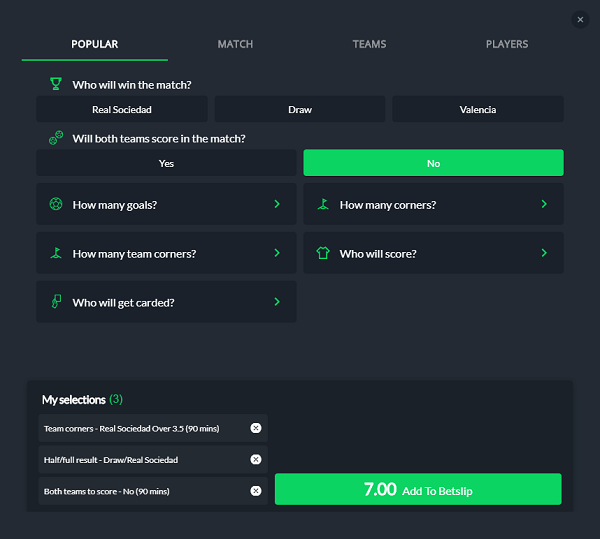
Task: Click the jersey icon next to Who will score
Action: coord(323,253)
